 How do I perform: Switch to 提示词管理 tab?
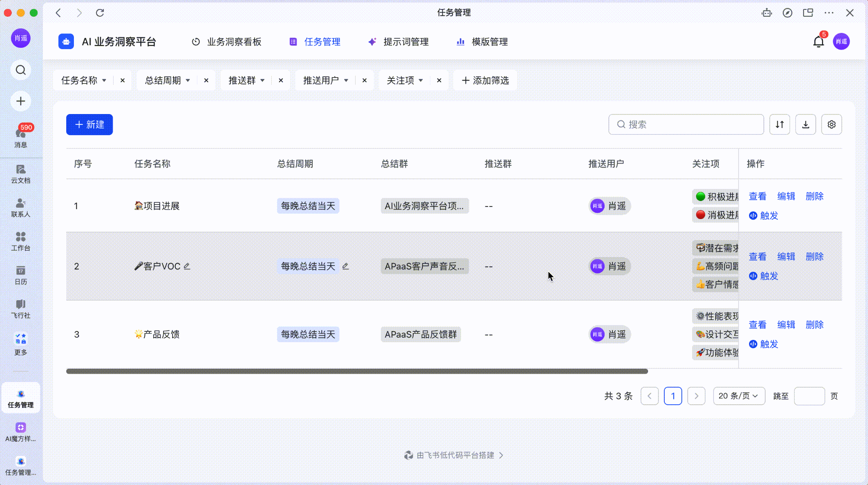[398, 42]
